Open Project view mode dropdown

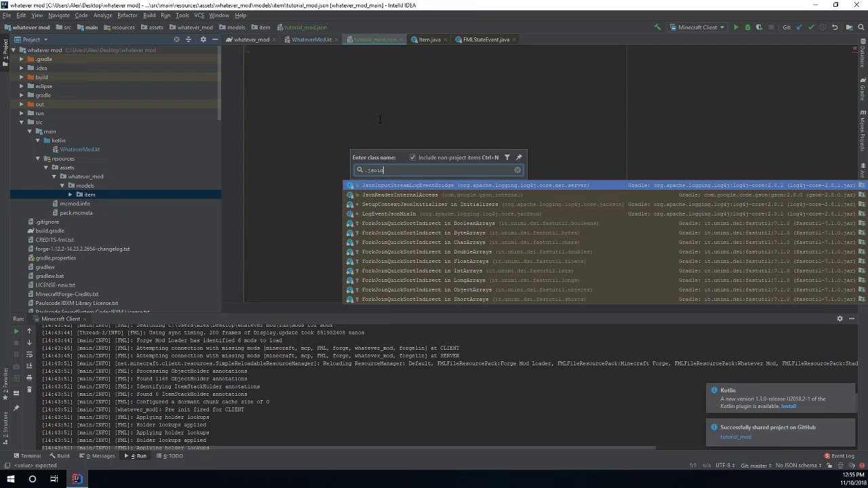[31, 39]
